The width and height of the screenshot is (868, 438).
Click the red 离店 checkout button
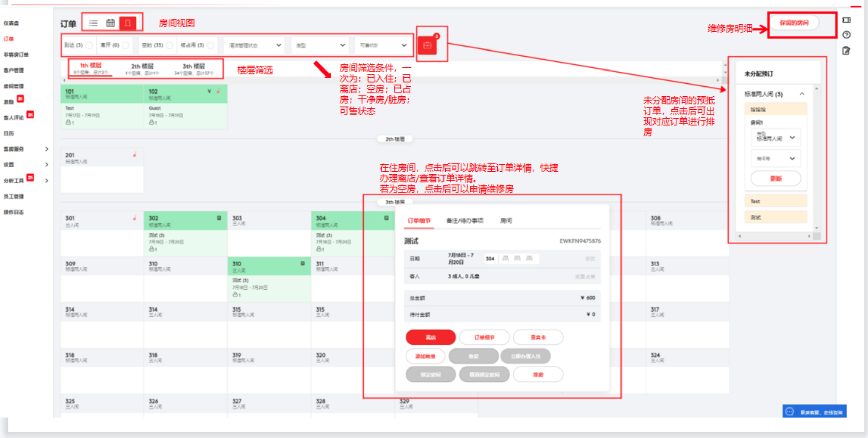click(431, 337)
